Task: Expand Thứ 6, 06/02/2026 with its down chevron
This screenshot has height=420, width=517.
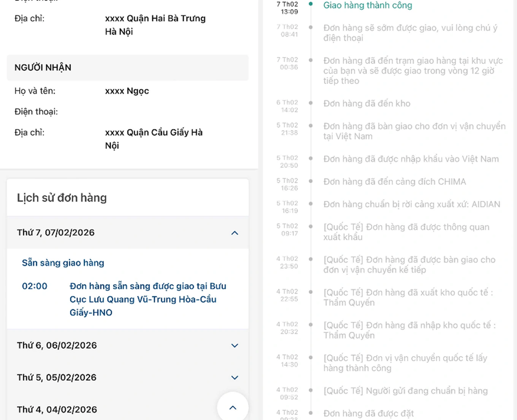Action: coord(235,346)
